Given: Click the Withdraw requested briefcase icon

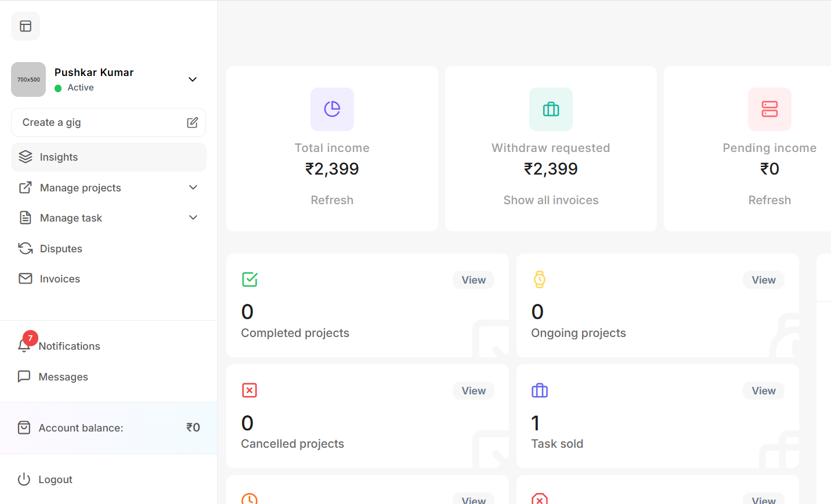Looking at the screenshot, I should pyautogui.click(x=551, y=109).
